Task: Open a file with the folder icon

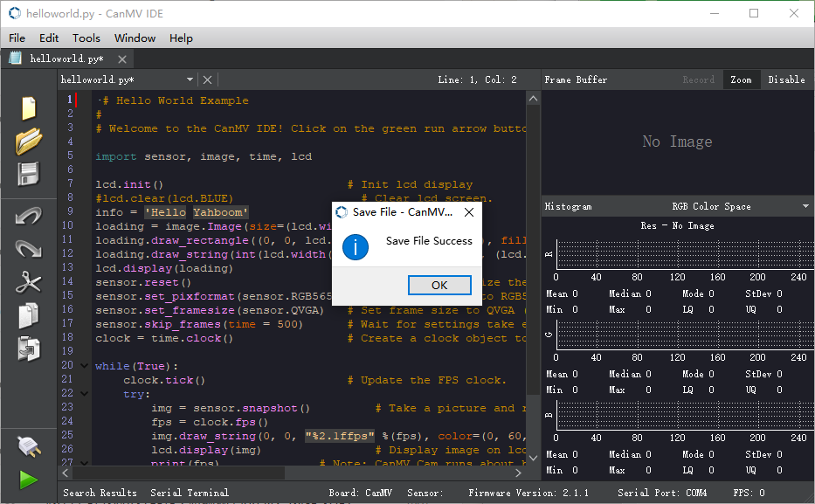Action: (29, 141)
